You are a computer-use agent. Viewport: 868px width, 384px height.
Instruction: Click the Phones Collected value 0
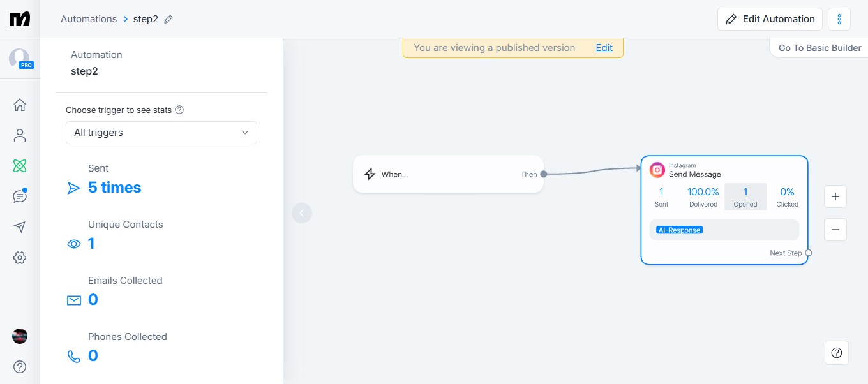[93, 356]
